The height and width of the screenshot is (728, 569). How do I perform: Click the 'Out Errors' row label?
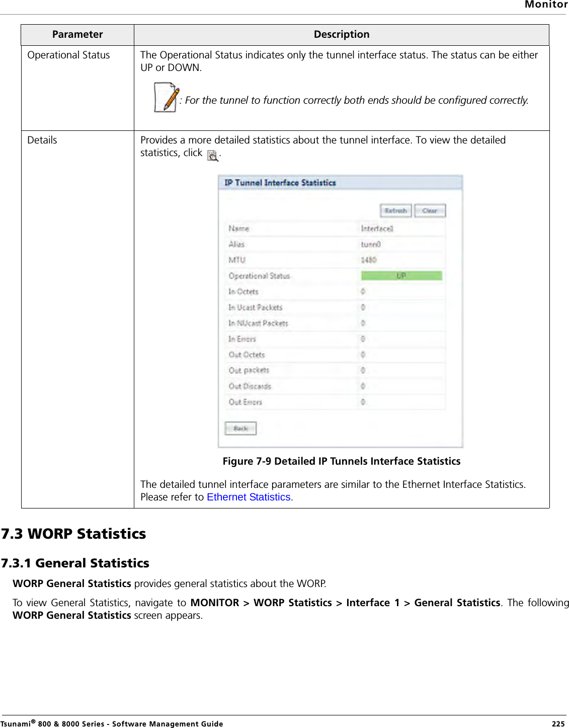pos(245,402)
